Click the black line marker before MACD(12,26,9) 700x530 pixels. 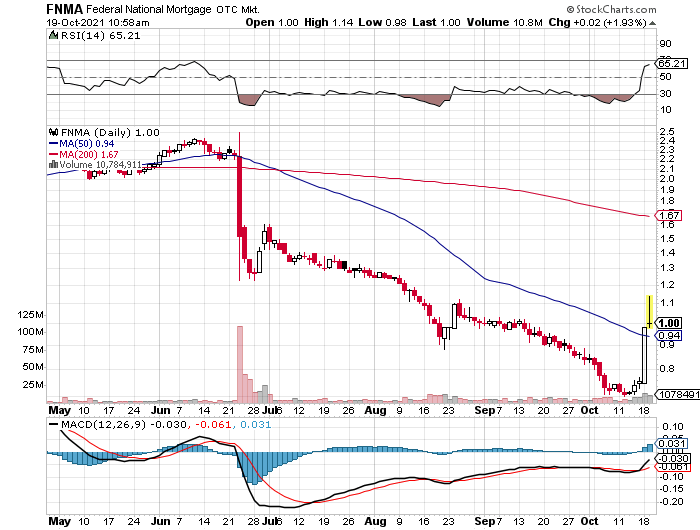tap(54, 424)
